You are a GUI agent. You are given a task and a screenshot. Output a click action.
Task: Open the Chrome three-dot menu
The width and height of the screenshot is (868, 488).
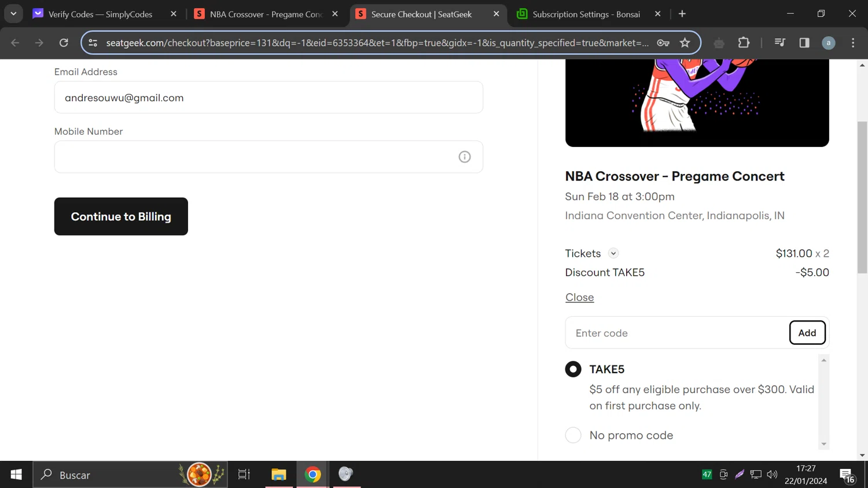853,43
